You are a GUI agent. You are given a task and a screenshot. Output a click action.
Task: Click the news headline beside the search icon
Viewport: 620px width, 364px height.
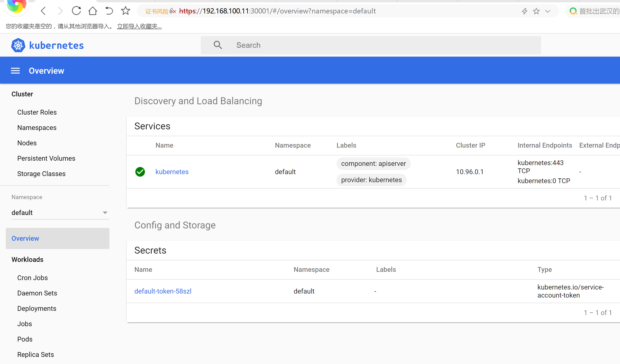pos(599,11)
